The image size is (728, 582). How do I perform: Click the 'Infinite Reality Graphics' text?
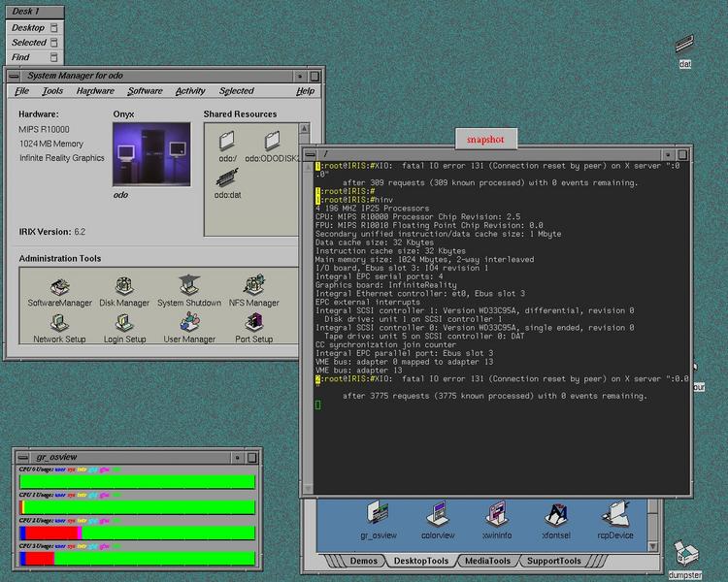tap(62, 158)
